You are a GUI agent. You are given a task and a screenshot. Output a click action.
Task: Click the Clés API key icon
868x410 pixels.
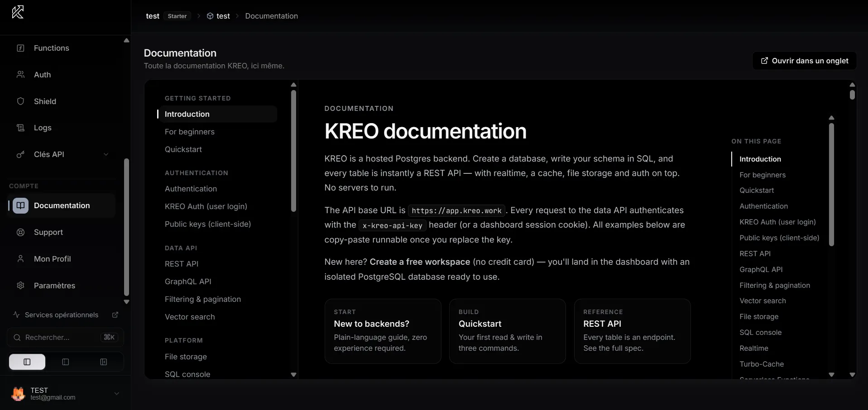20,154
